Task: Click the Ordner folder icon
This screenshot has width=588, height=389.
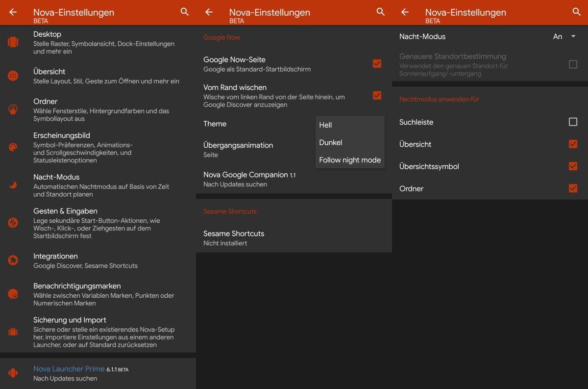Action: [x=13, y=109]
